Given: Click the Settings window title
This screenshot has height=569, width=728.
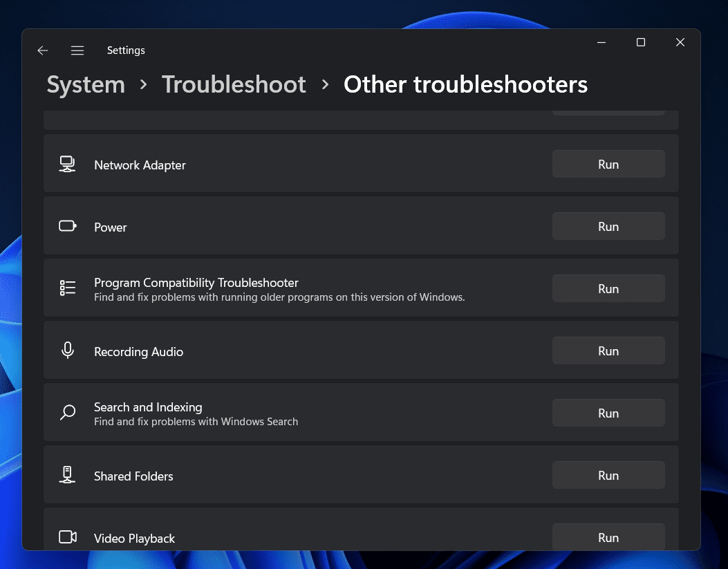Looking at the screenshot, I should (126, 50).
